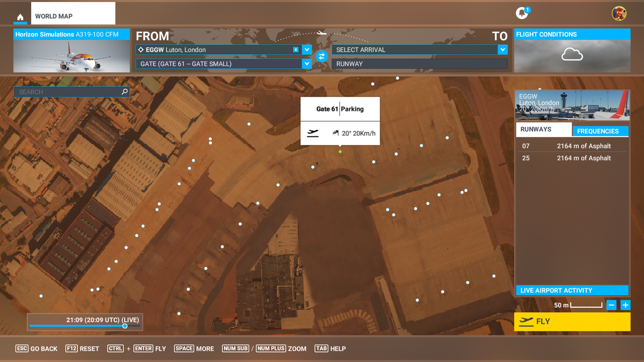The image size is (644, 362).
Task: Click the Help option
Action: click(x=330, y=348)
